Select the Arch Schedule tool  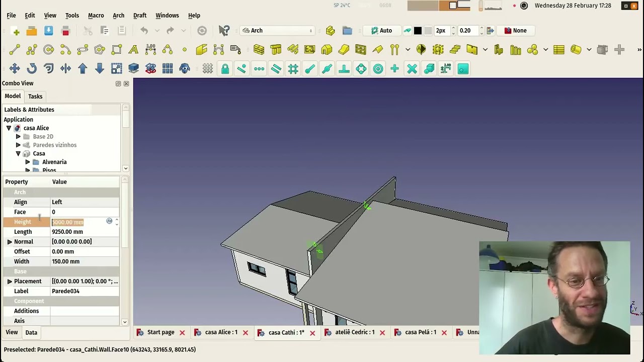tap(559, 49)
